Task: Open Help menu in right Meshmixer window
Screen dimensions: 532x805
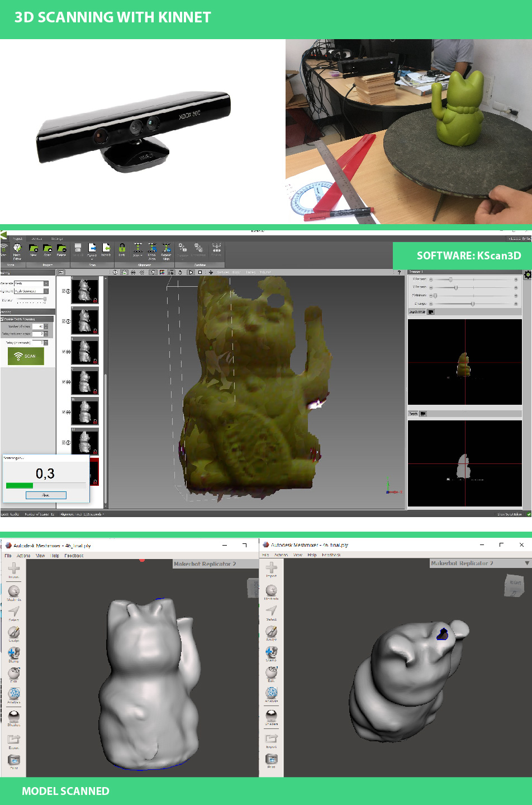Action: 312,555
